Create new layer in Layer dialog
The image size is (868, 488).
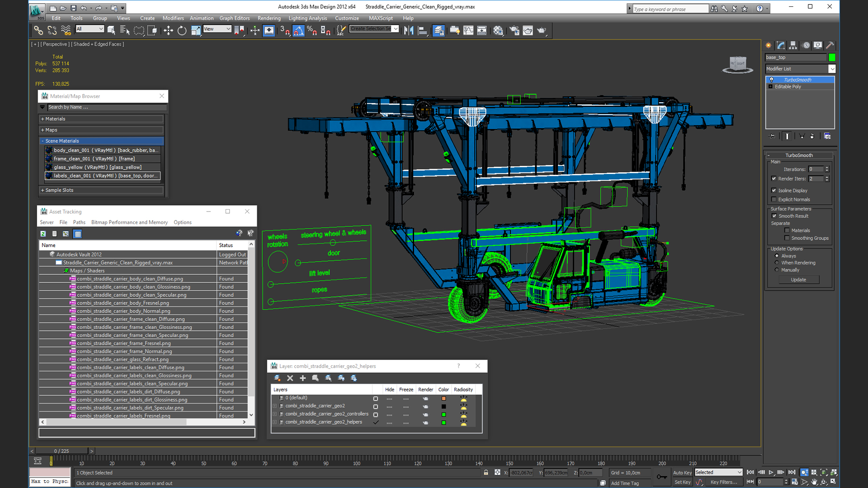pos(277,378)
